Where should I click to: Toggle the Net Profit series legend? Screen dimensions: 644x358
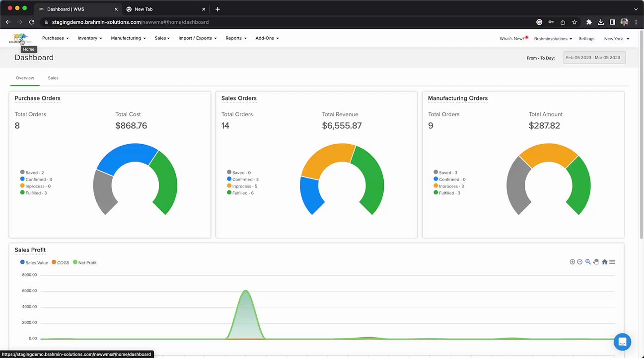click(x=85, y=263)
